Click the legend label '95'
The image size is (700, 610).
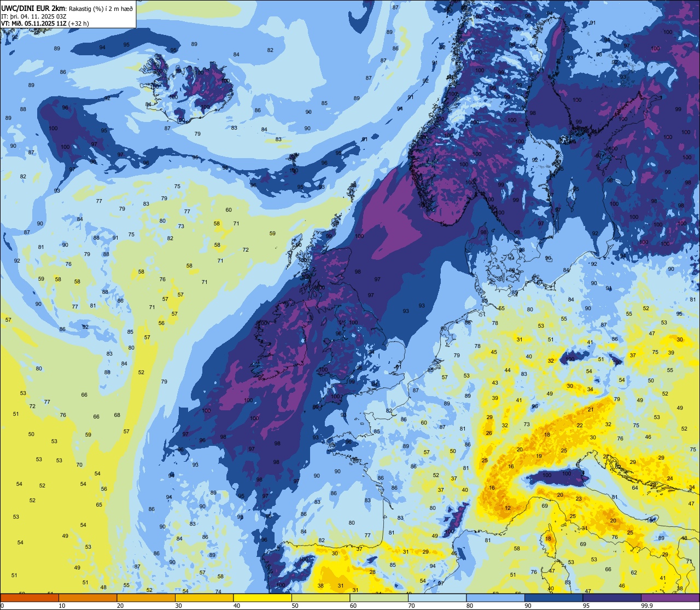click(586, 606)
